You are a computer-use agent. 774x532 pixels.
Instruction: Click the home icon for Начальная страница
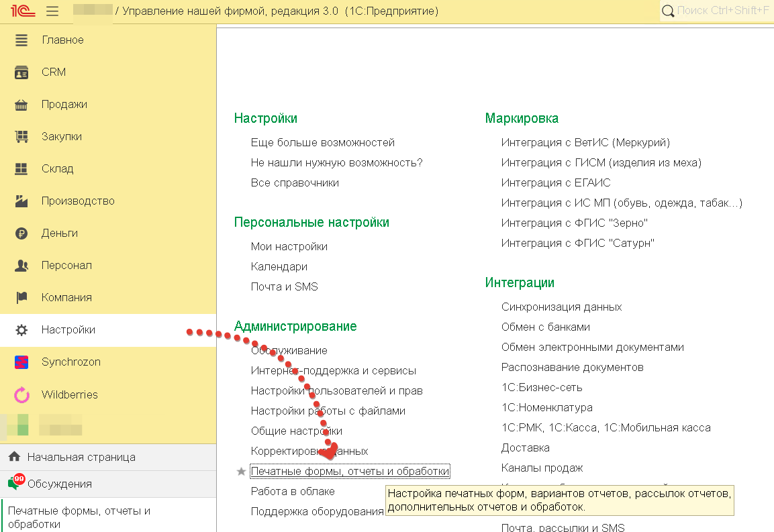click(x=14, y=456)
